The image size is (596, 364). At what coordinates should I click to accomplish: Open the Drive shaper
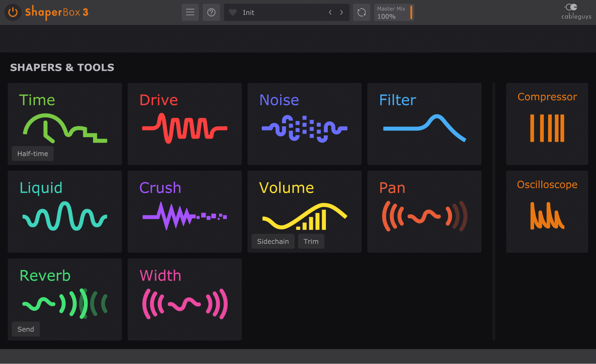[x=184, y=123]
